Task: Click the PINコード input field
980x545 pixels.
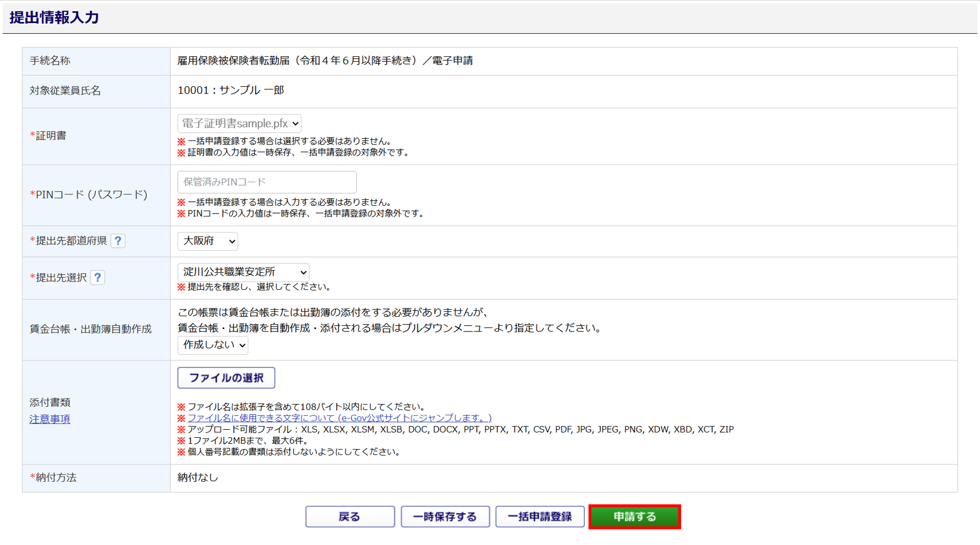Action: click(x=267, y=182)
